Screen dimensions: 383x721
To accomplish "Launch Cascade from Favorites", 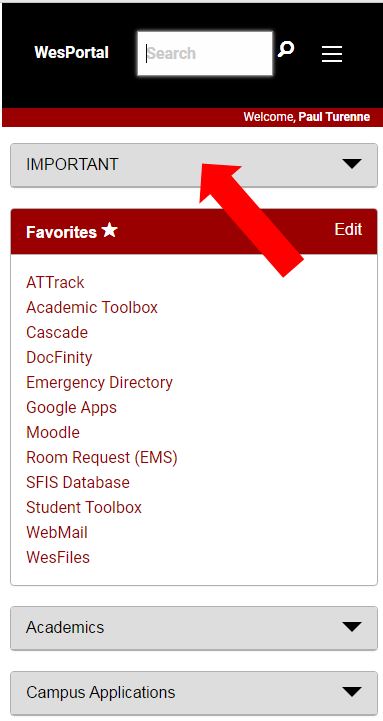I will click(x=57, y=332).
